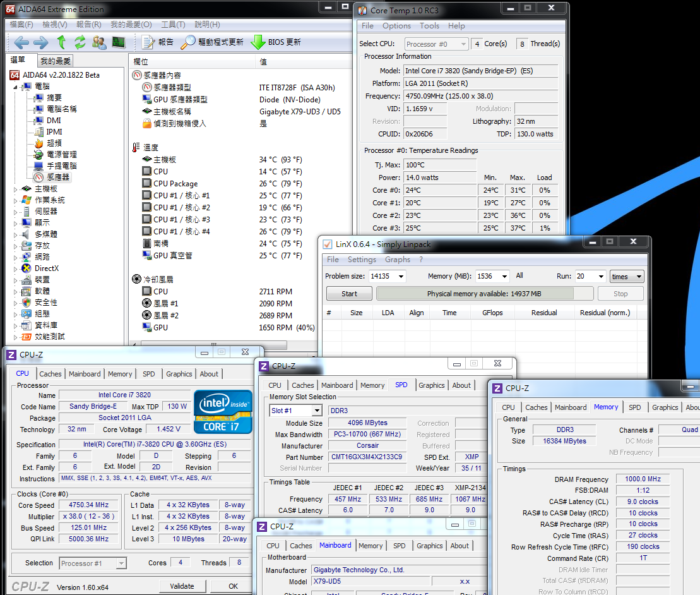Select the 電源管理 tree item icon
This screenshot has width=700, height=595.
point(39,155)
